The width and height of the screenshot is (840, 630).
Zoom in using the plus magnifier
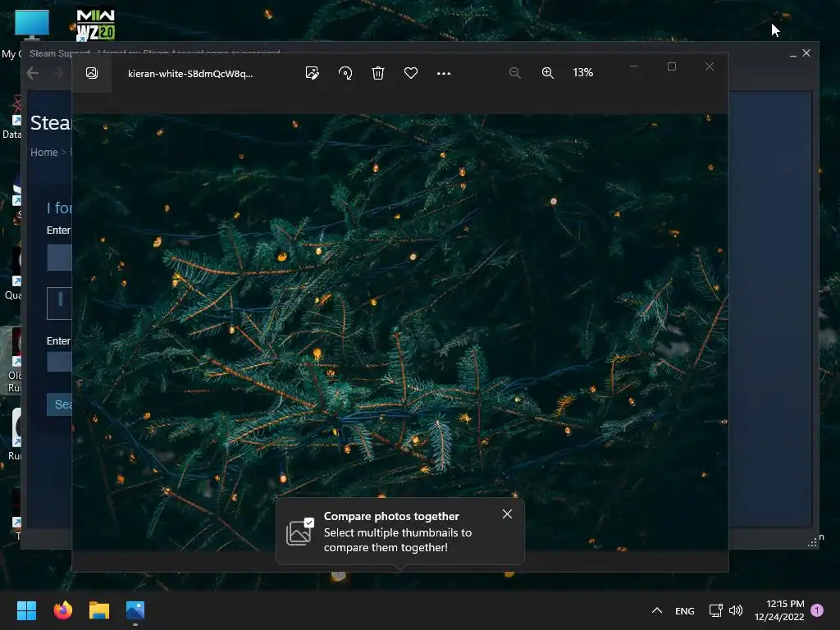547,73
